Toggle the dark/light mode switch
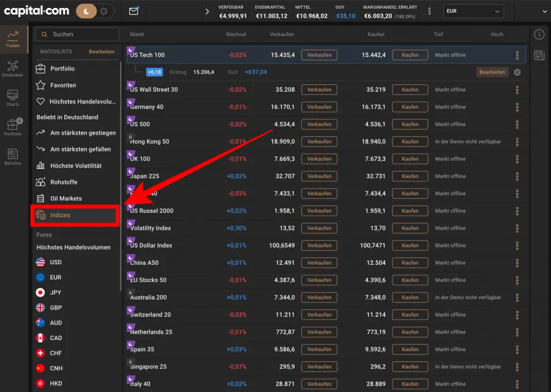 [x=95, y=11]
